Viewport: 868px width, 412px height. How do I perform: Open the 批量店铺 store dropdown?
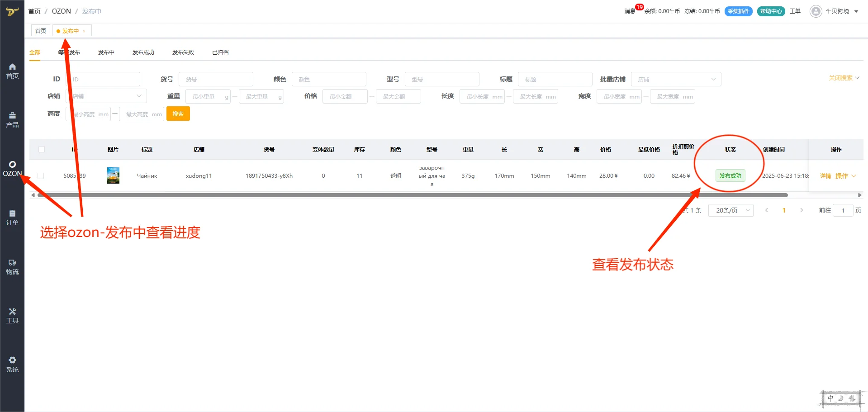[x=676, y=79]
